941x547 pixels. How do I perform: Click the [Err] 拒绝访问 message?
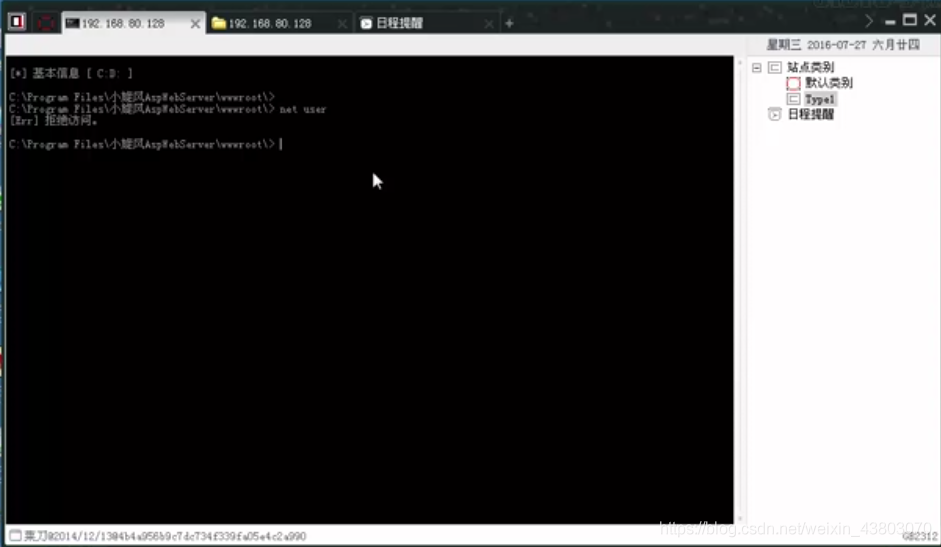coord(53,121)
